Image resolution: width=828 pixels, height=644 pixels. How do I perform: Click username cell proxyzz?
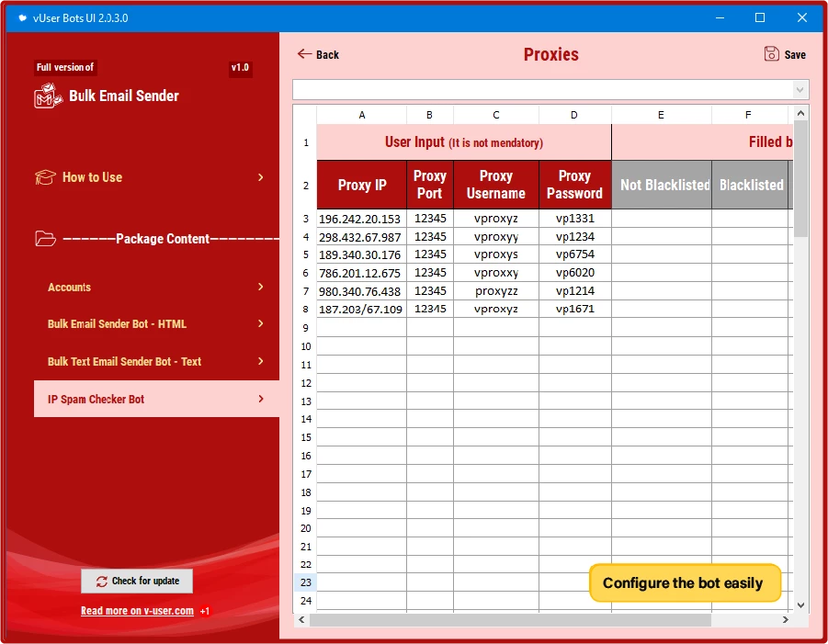tap(496, 291)
